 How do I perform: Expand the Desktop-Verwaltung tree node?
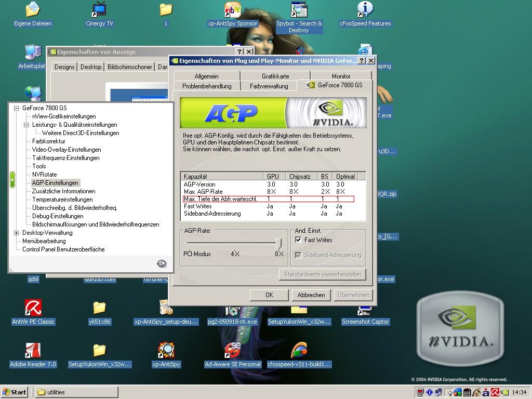pyautogui.click(x=16, y=233)
